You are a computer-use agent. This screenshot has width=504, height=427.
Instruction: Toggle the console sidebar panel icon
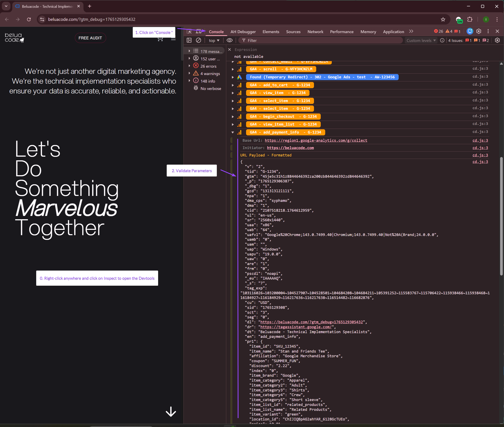tap(189, 40)
